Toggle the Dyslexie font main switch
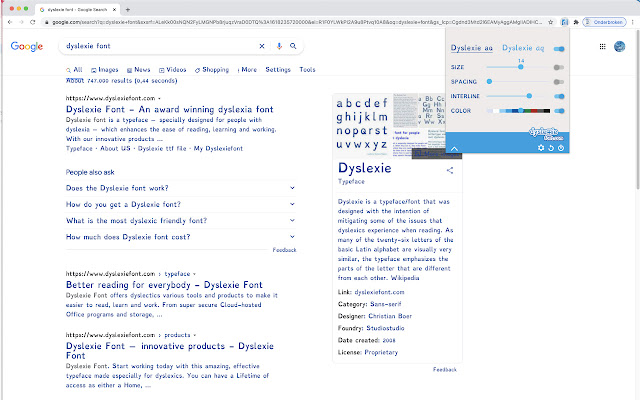 pyautogui.click(x=559, y=49)
